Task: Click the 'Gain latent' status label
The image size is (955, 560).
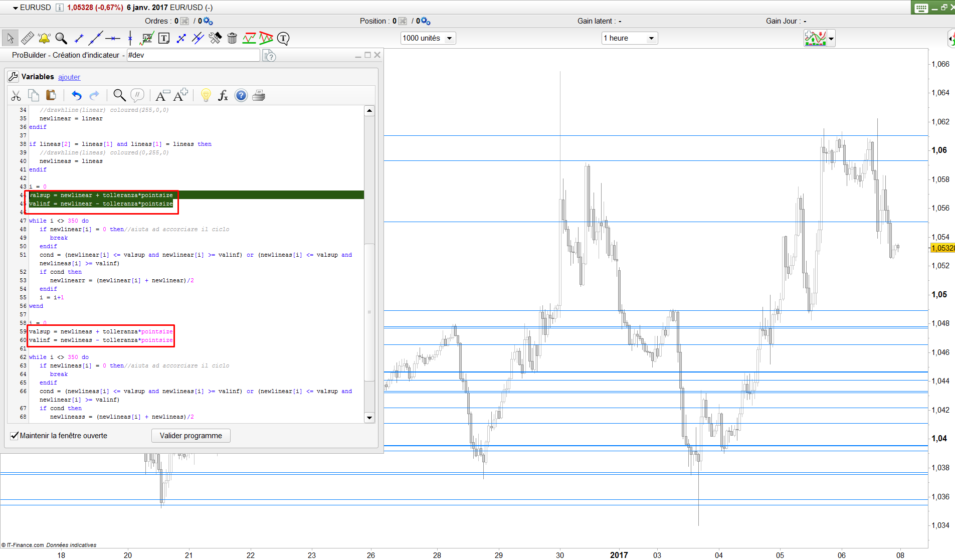Action: click(x=599, y=21)
